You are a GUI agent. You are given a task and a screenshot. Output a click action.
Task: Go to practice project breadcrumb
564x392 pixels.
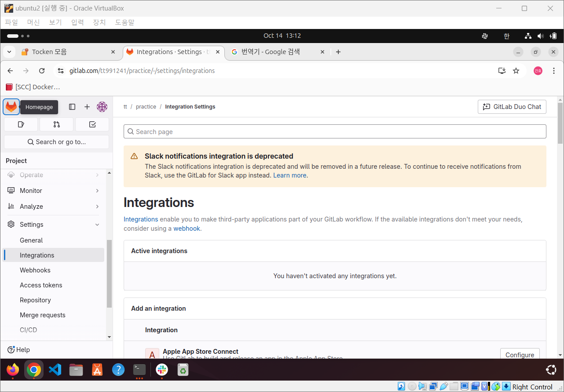[146, 107]
